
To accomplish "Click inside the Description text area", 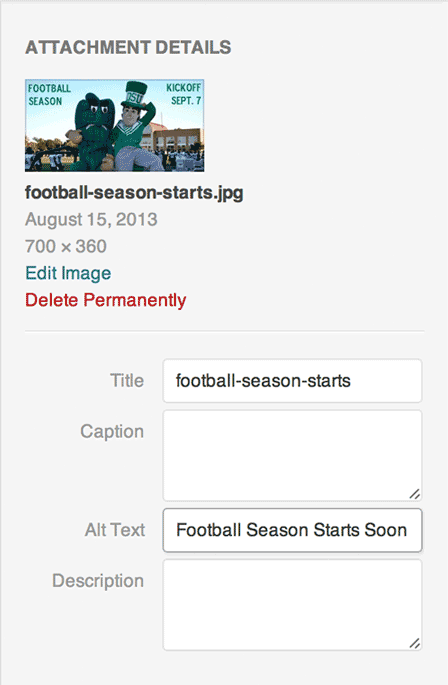I will [x=292, y=605].
